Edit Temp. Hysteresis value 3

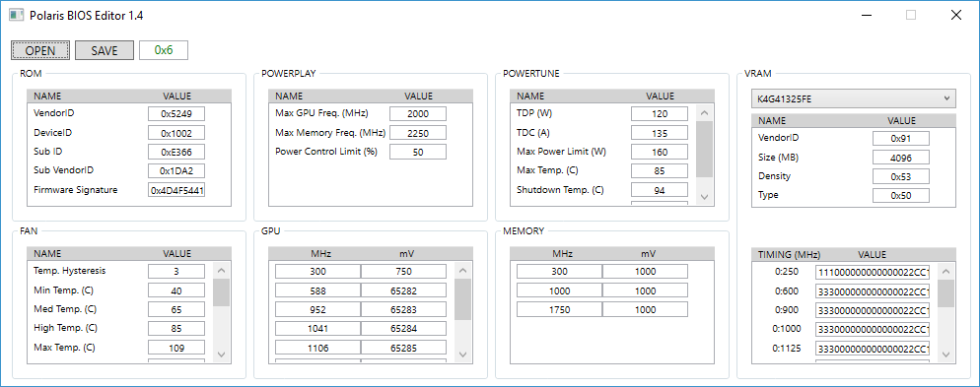[x=176, y=272]
